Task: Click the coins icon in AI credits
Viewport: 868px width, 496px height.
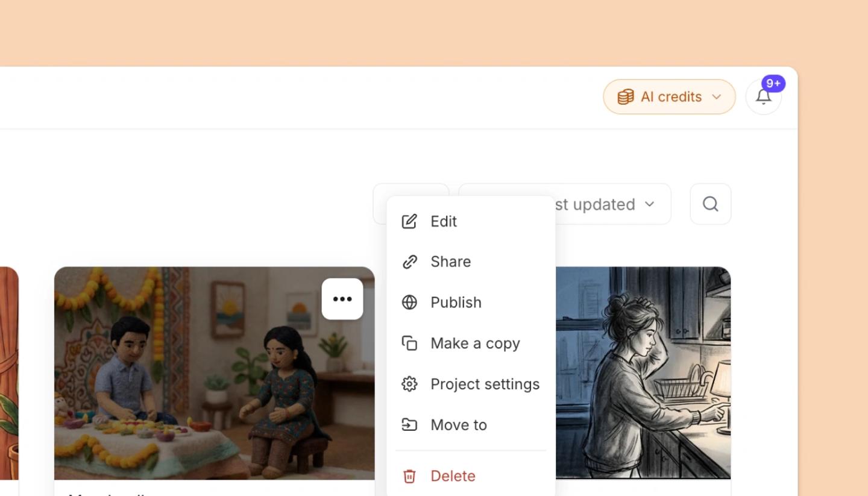Action: pyautogui.click(x=626, y=96)
